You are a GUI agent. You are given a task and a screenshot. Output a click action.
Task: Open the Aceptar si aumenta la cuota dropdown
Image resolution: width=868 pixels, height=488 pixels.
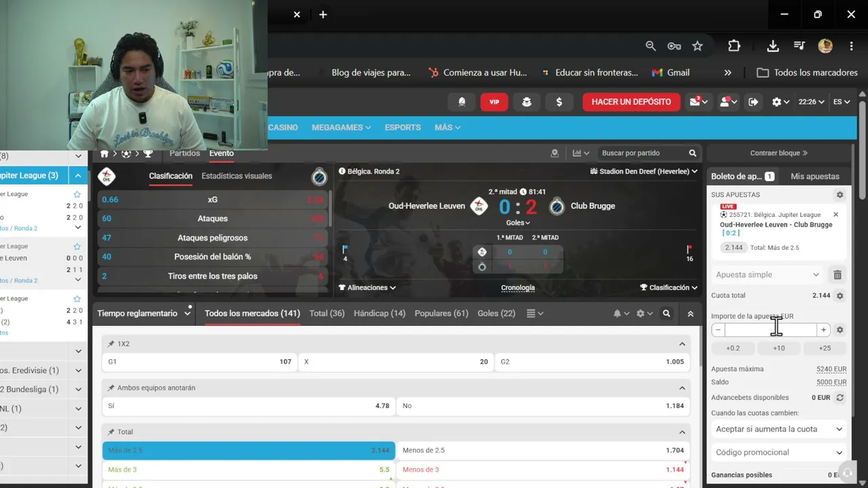pyautogui.click(x=778, y=429)
